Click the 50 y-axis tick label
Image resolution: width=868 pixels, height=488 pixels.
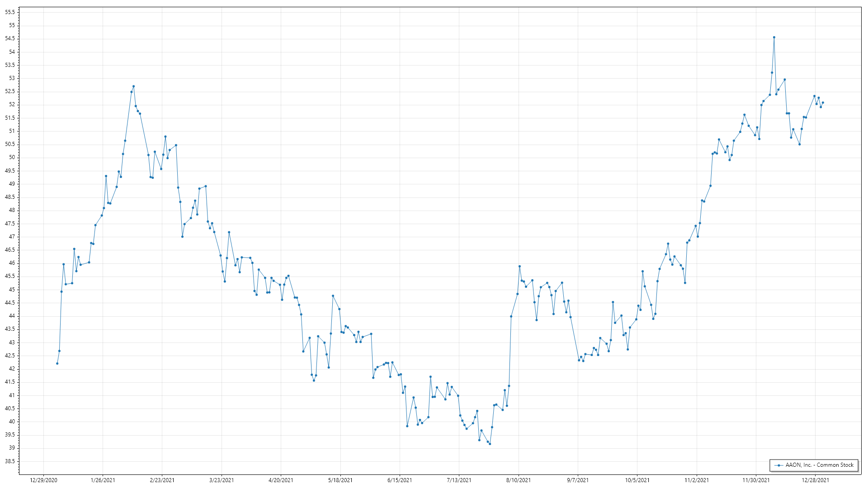[x=12, y=157]
